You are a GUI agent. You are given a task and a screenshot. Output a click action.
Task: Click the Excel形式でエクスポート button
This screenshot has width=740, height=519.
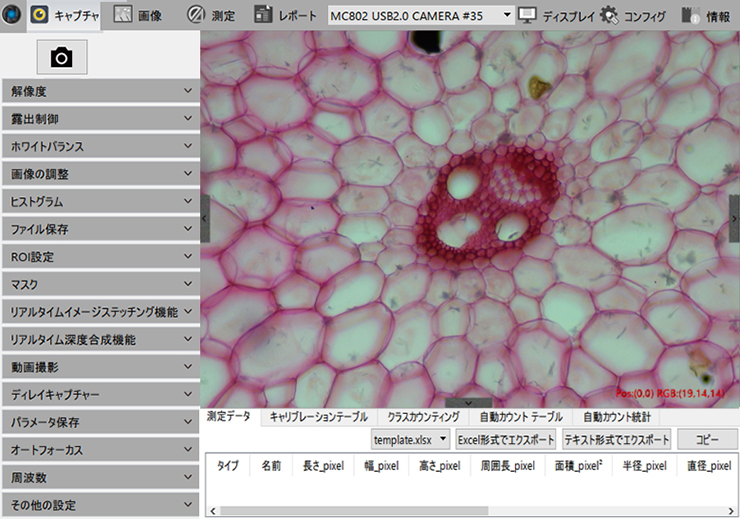tap(506, 440)
